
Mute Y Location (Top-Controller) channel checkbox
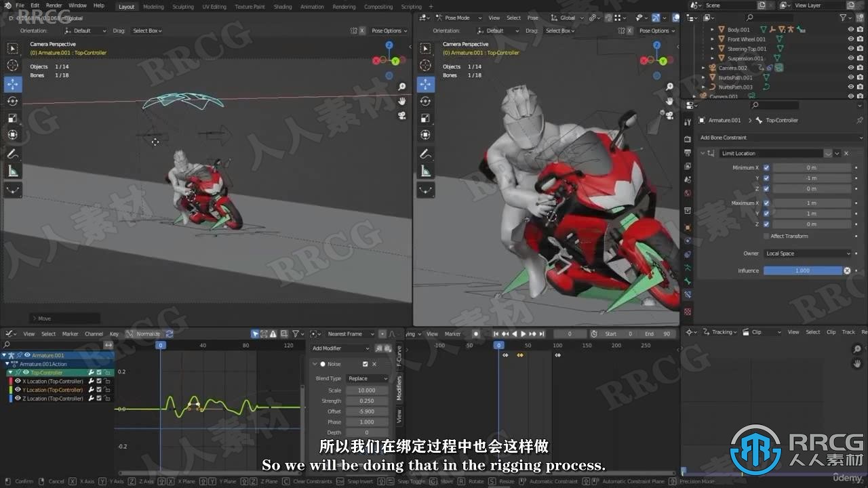point(99,390)
